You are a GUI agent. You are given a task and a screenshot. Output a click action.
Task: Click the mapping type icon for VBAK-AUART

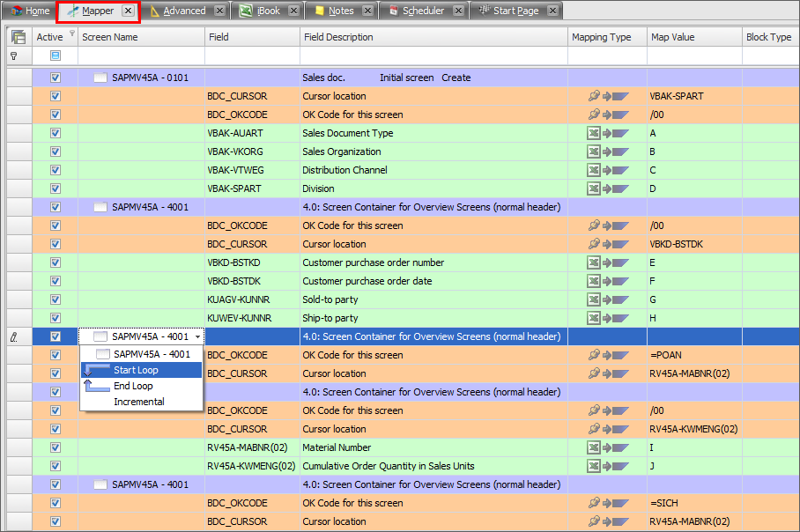pos(608,133)
